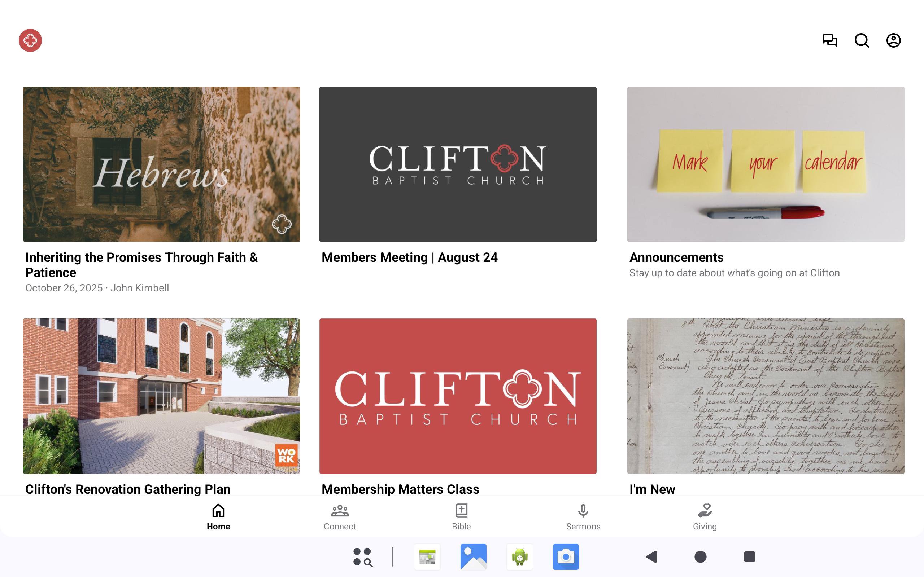The width and height of the screenshot is (924, 577).
Task: Open the Giving tab
Action: pyautogui.click(x=705, y=517)
